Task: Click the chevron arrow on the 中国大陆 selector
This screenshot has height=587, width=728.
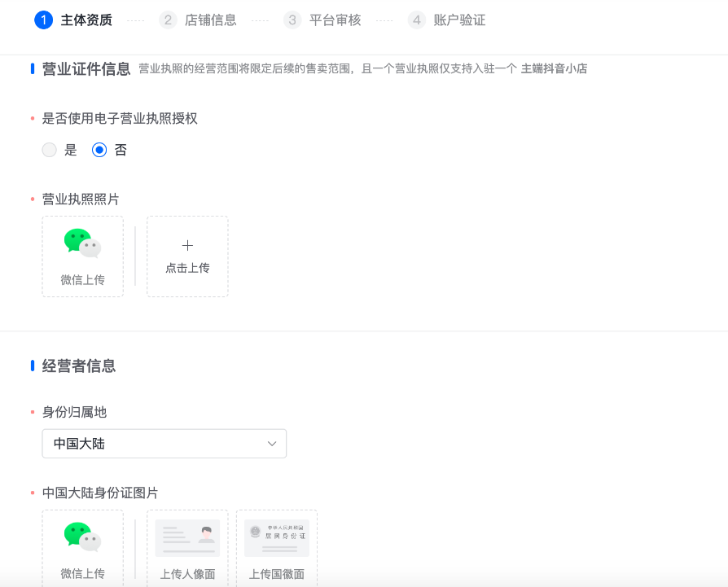Action: pos(272,444)
